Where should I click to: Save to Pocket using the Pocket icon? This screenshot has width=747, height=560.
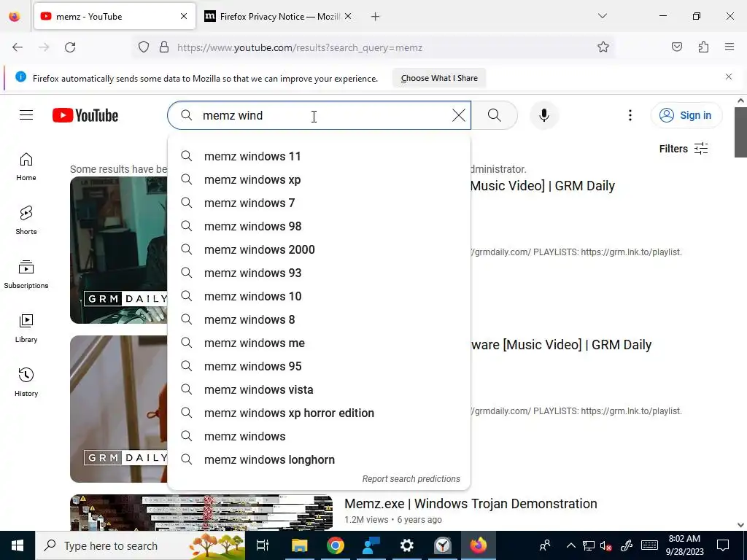click(x=677, y=47)
